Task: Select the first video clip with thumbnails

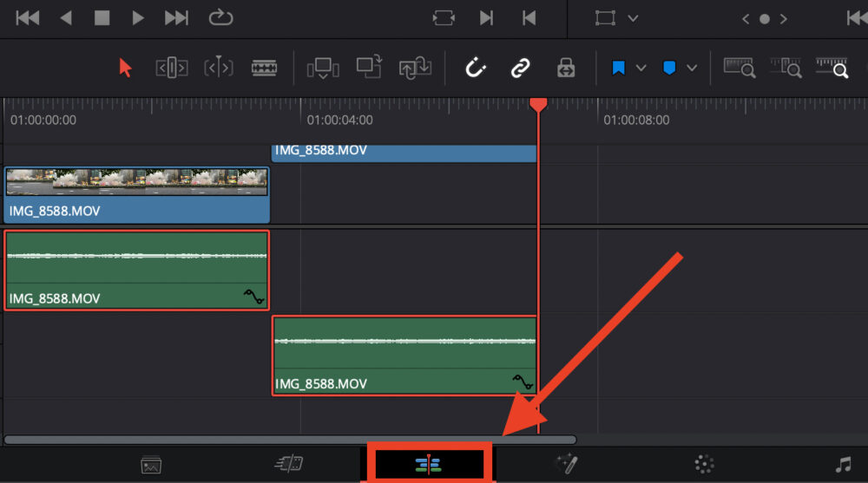Action: (x=137, y=195)
